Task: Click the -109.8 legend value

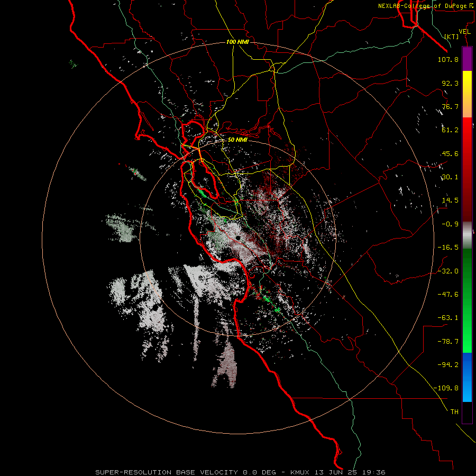Action: pyautogui.click(x=446, y=388)
